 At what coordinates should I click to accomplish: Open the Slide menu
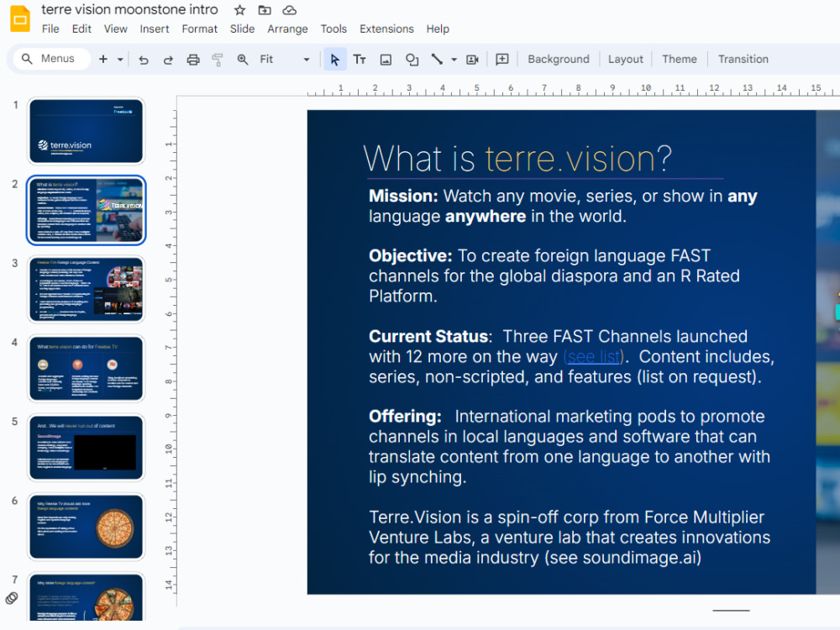(x=242, y=29)
